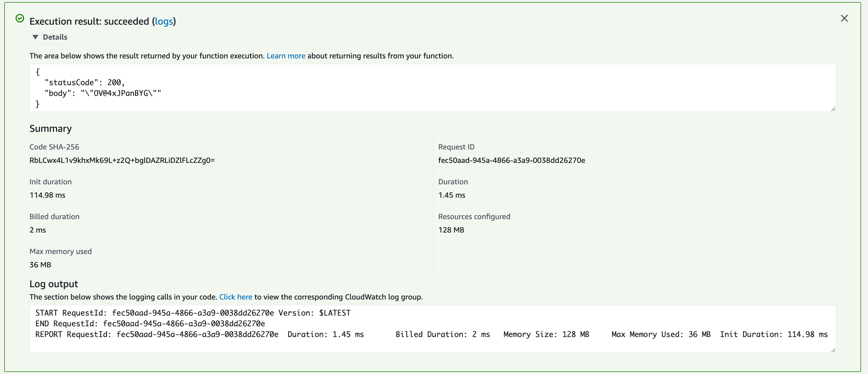Click the Duration value 1.45 ms
868x374 pixels.
[x=451, y=195]
